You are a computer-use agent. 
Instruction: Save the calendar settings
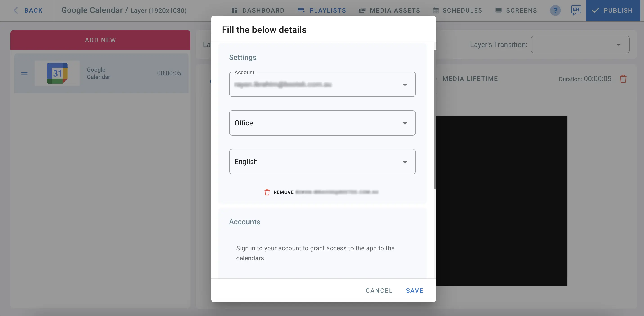(414, 291)
